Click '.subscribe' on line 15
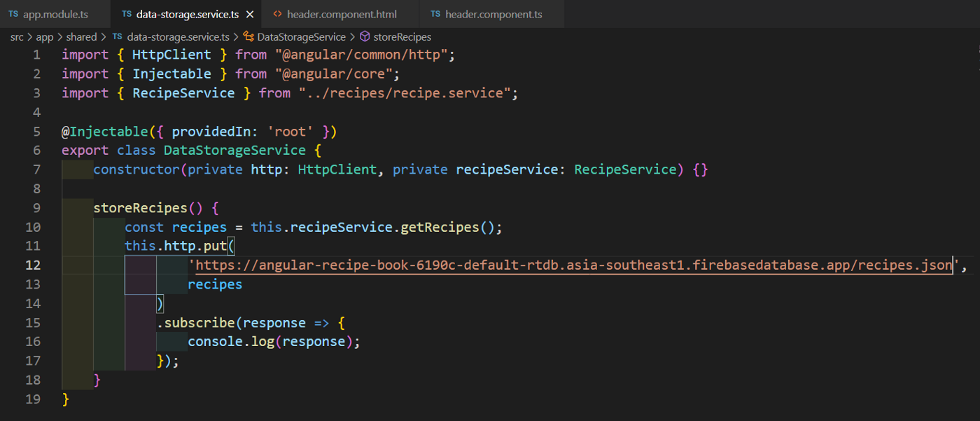The width and height of the screenshot is (980, 421). click(195, 323)
